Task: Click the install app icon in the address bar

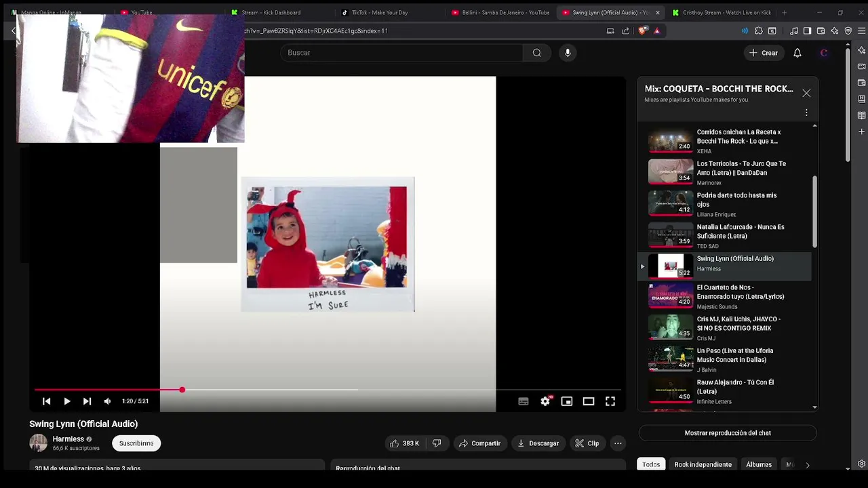Action: tap(610, 30)
